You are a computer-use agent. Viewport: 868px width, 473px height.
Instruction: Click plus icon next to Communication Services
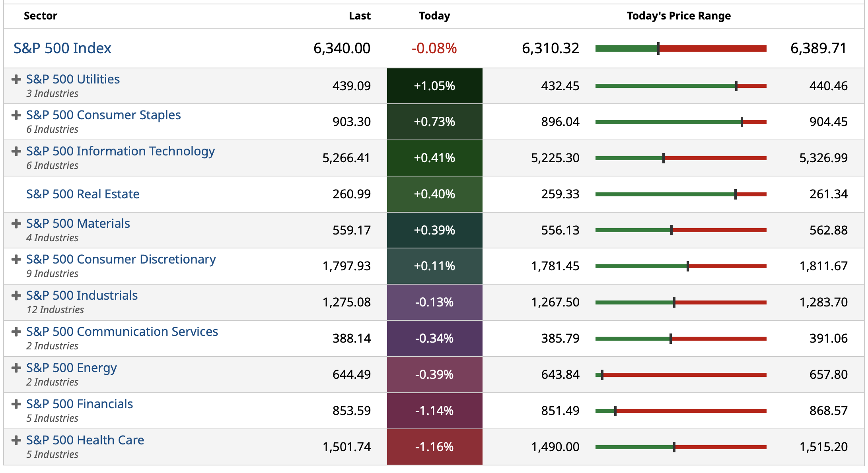pyautogui.click(x=16, y=332)
